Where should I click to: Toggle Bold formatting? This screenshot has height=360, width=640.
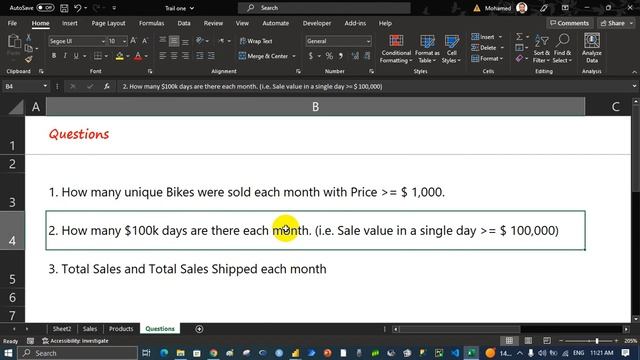point(53,56)
